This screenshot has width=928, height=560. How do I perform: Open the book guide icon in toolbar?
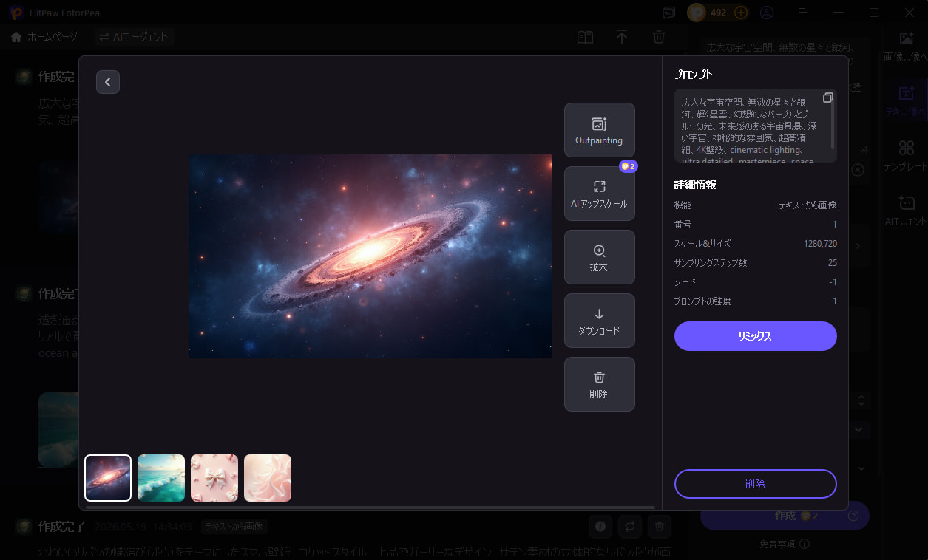[x=585, y=37]
